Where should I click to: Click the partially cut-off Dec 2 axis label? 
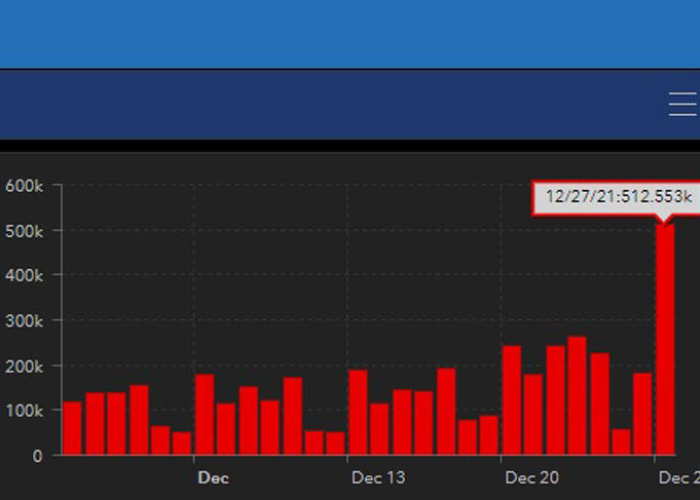pos(679,478)
